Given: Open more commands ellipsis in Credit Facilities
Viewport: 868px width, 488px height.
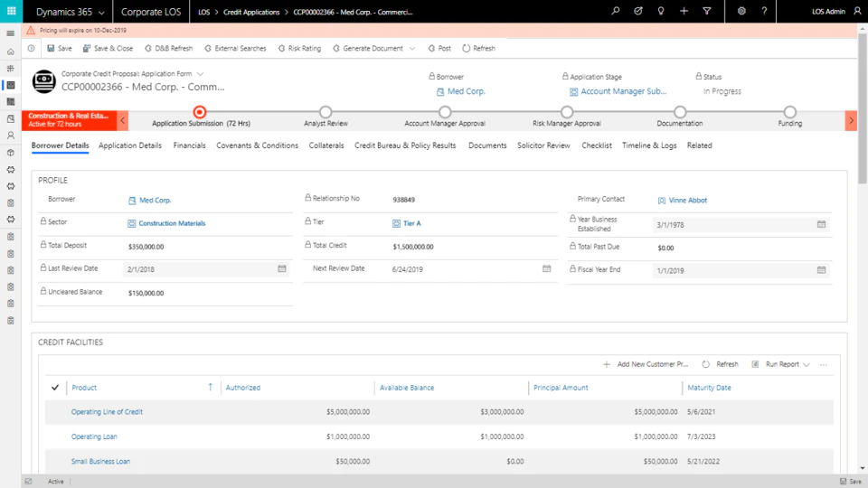Looking at the screenshot, I should point(824,364).
